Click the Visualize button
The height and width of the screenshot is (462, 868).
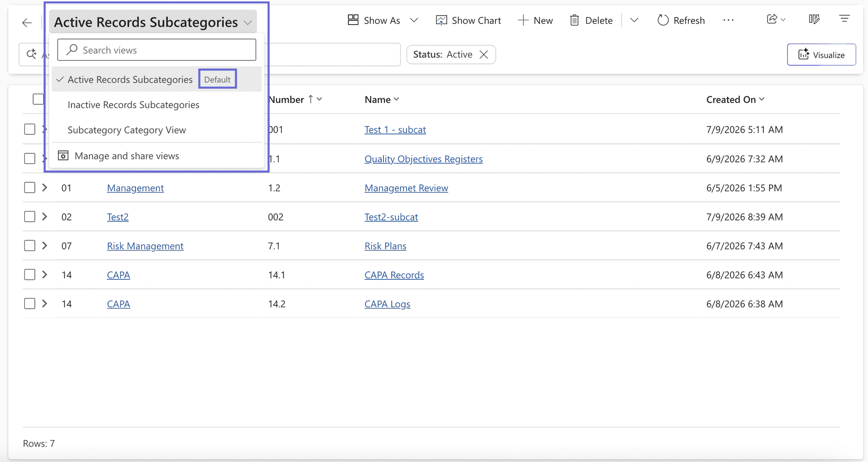coord(821,55)
